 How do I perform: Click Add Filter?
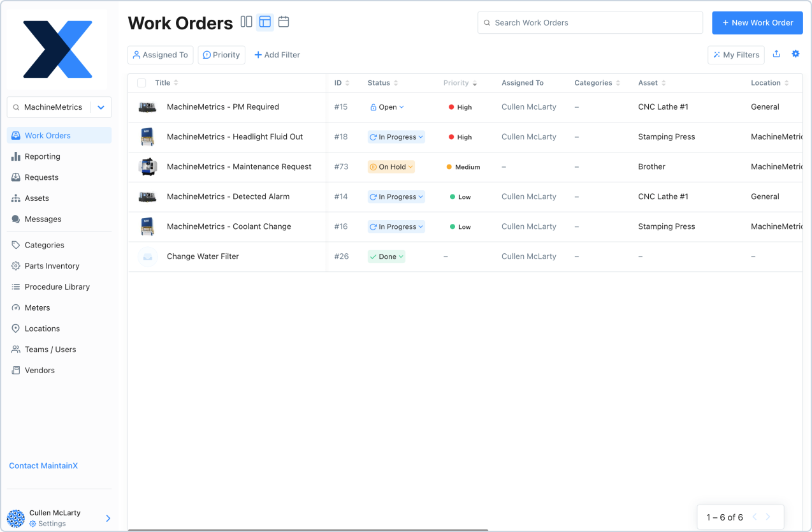click(x=277, y=55)
